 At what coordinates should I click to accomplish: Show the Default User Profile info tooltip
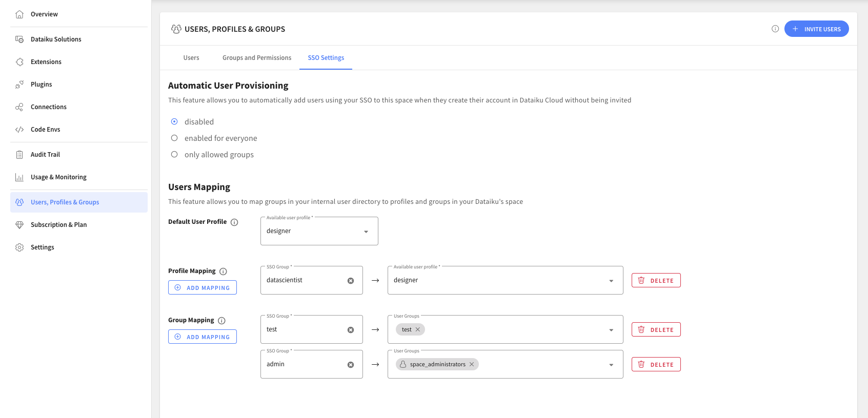pyautogui.click(x=234, y=222)
